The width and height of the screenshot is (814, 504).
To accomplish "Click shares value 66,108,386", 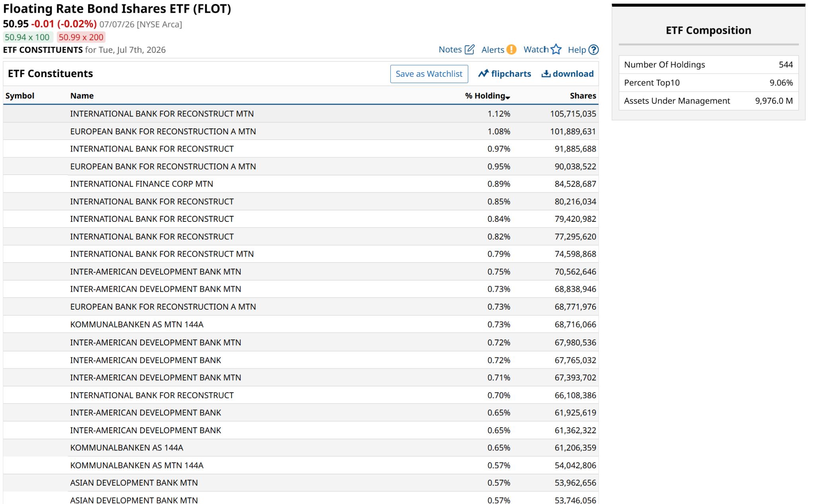I will click(x=576, y=395).
